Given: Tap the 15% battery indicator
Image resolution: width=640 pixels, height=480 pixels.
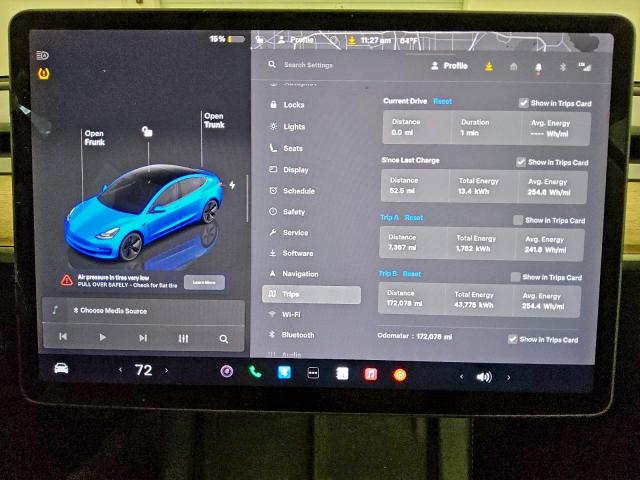Looking at the screenshot, I should 227,39.
